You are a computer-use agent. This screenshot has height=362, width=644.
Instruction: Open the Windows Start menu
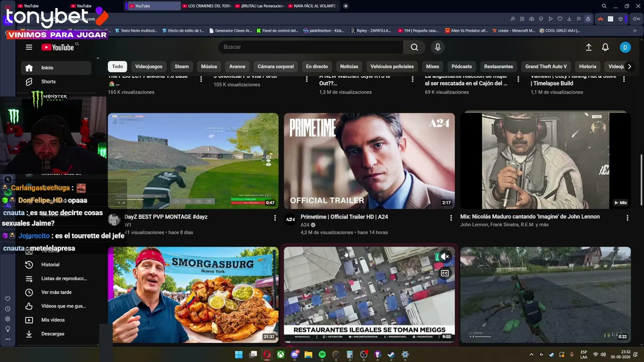tap(239, 354)
